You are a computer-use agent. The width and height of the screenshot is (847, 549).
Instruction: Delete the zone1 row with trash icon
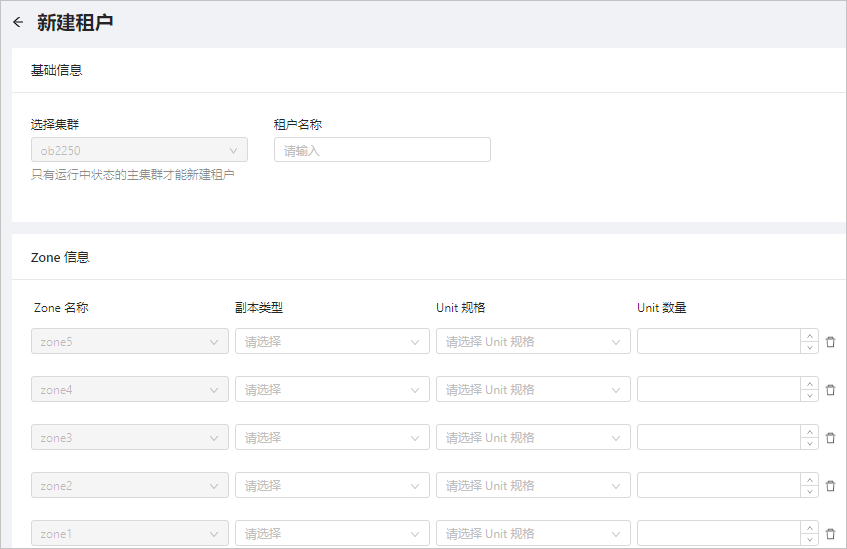pos(831,534)
